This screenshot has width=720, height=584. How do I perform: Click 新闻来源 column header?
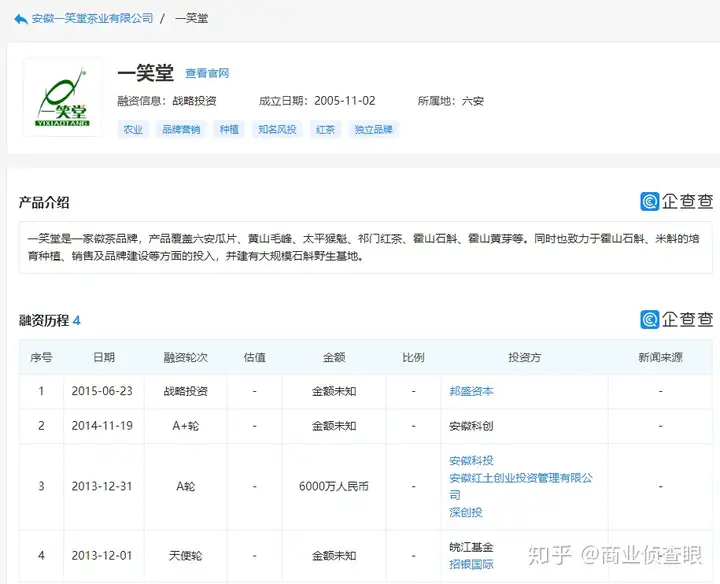pos(660,357)
